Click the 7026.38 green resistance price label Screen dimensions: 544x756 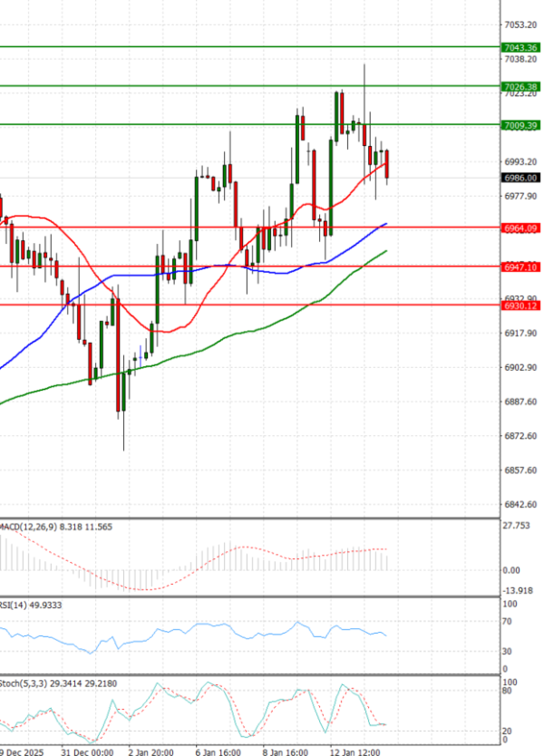coord(520,87)
